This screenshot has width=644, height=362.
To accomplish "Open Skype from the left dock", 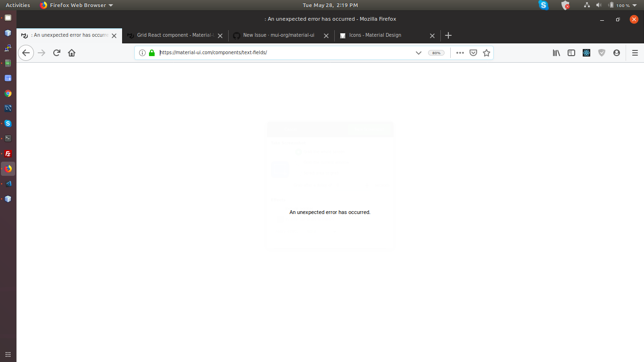I will 8,123.
